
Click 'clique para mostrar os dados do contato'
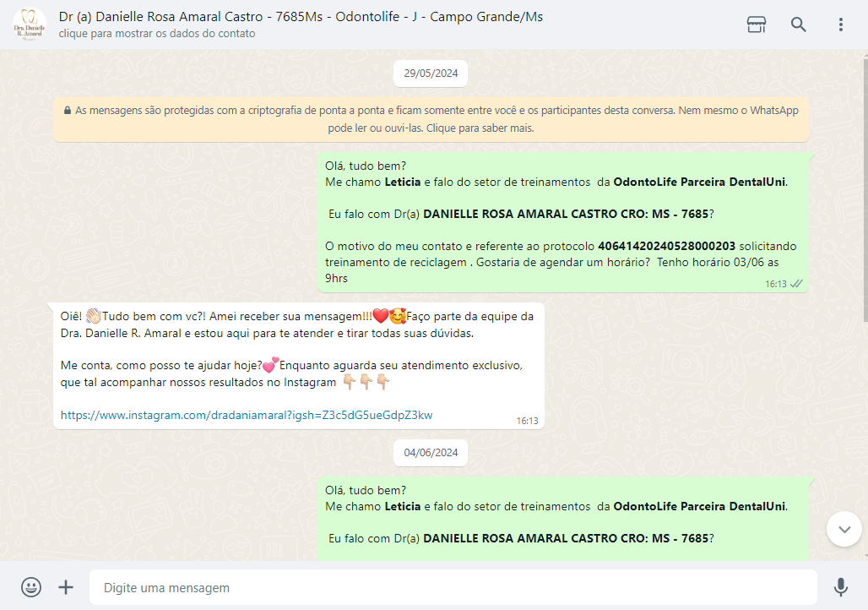click(157, 33)
